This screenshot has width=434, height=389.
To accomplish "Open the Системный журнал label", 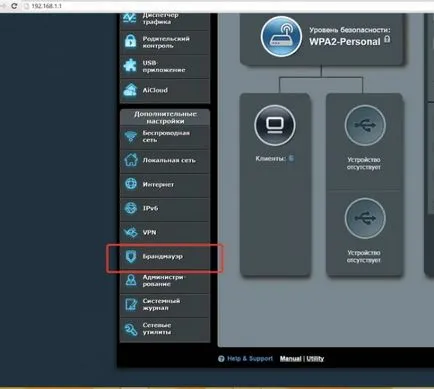I will tap(161, 304).
